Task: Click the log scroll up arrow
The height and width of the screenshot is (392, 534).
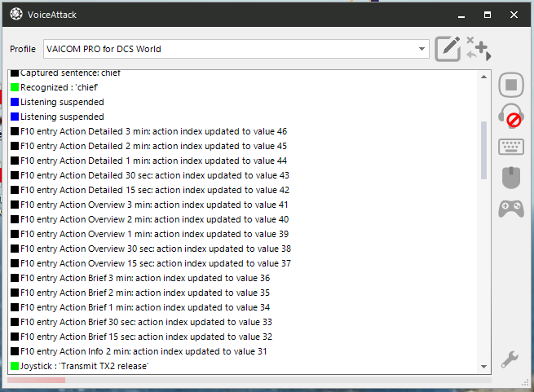Action: (x=483, y=77)
